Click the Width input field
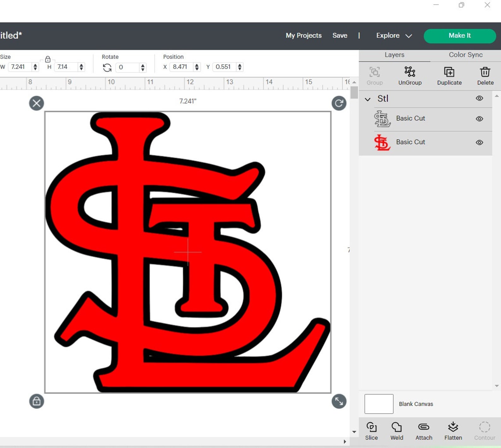Screen dimensions: 501x448 pos(20,67)
